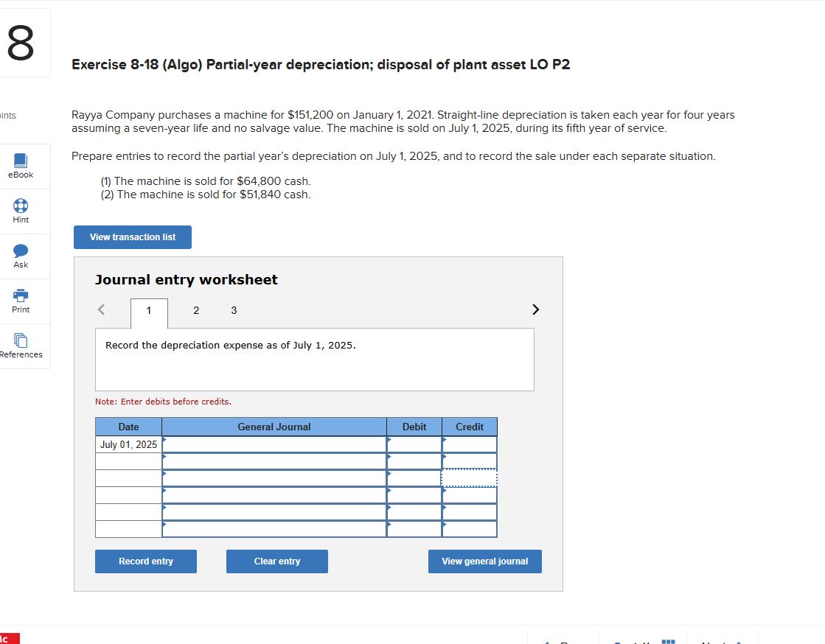Open the Ask speech bubble icon
825x644 pixels.
point(21,251)
